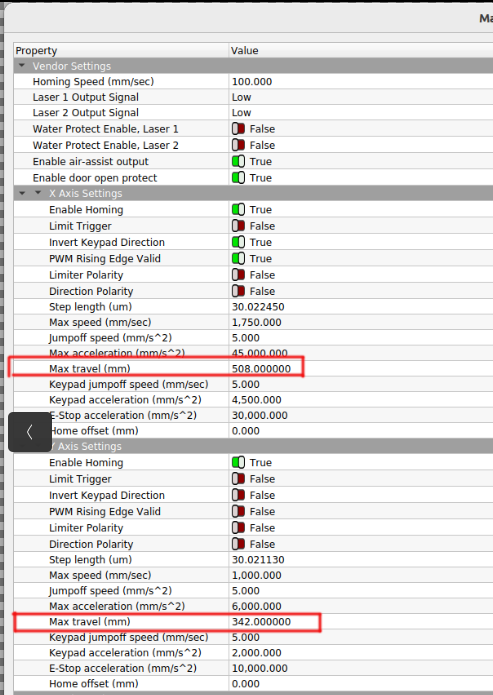The image size is (493, 695).
Task: Collapse the Vendor Settings section
Action: coord(21,66)
